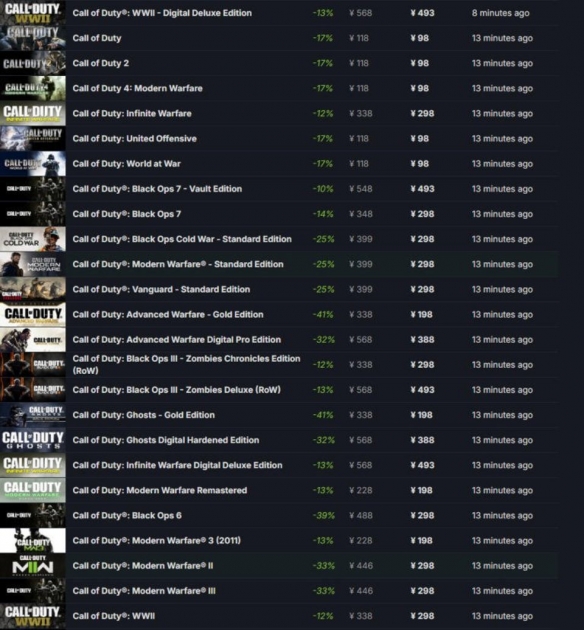Screen dimensions: 584x630
Task: Select the Black Ops Cold War thumbnail image
Action: [x=33, y=239]
